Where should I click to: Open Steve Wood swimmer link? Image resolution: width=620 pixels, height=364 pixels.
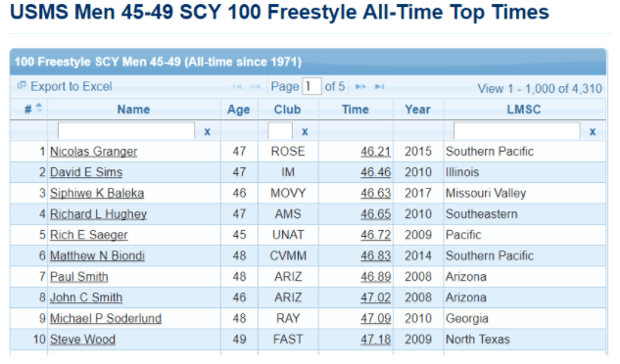tap(82, 340)
